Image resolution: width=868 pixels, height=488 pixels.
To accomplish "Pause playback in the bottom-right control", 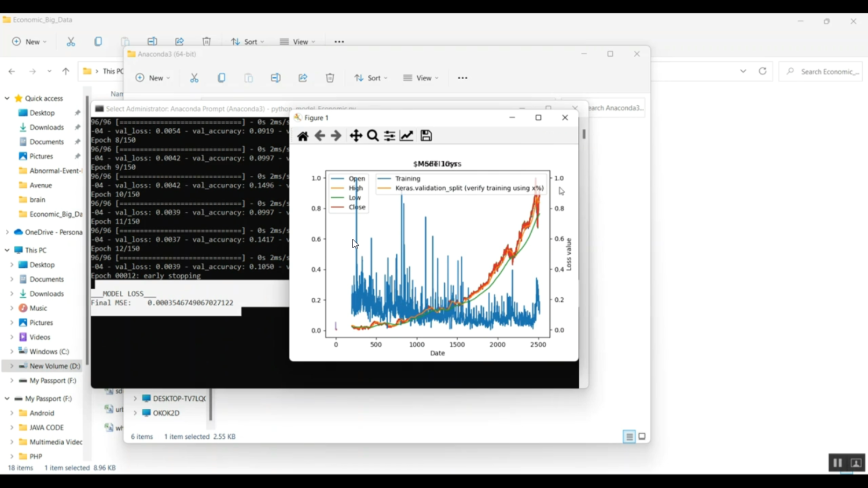I will point(837,463).
